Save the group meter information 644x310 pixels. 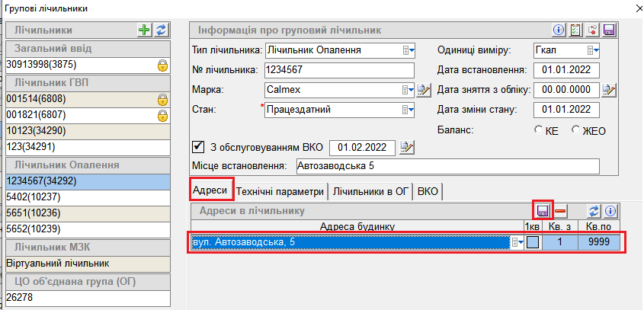point(609,30)
